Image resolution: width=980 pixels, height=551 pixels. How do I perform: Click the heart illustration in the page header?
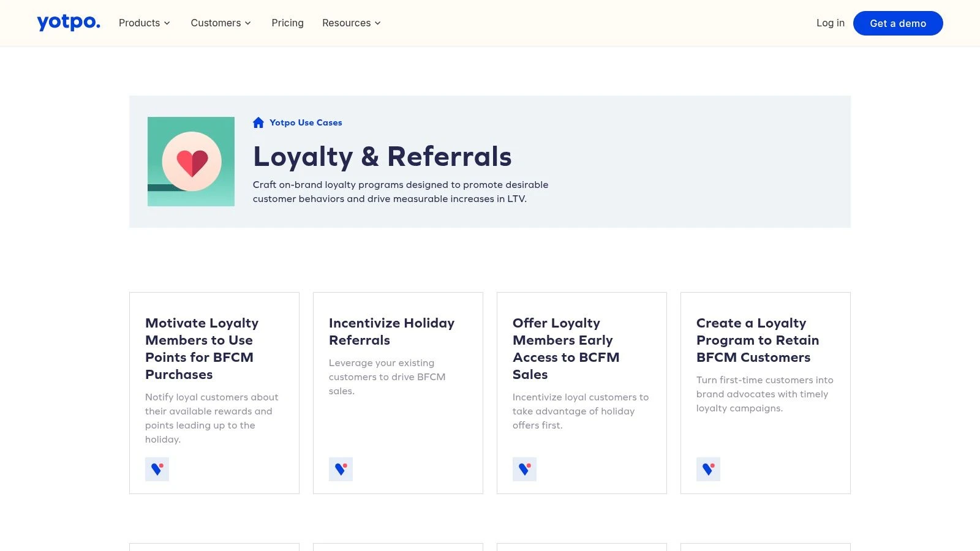[x=190, y=161]
